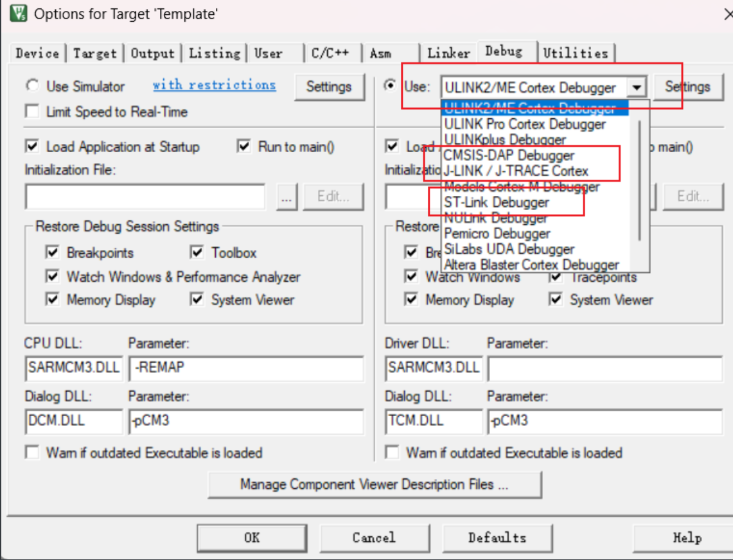Select the Use hardware debugger radio button
The image size is (733, 560).
click(390, 85)
